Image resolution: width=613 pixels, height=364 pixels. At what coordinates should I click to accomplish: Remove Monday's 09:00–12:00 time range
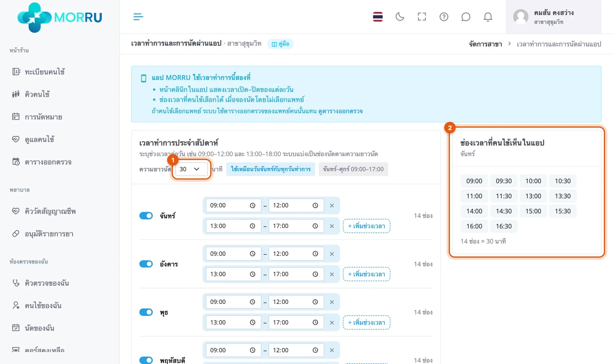(332, 206)
